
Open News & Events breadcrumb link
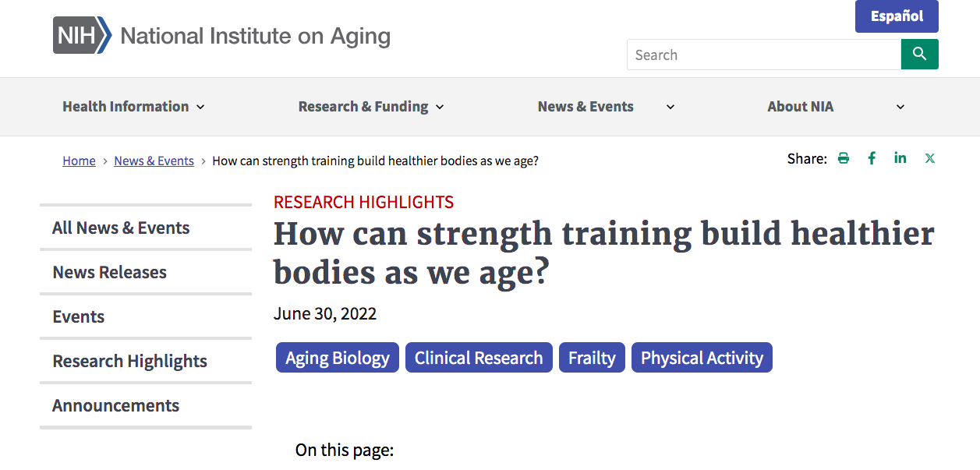coord(154,161)
